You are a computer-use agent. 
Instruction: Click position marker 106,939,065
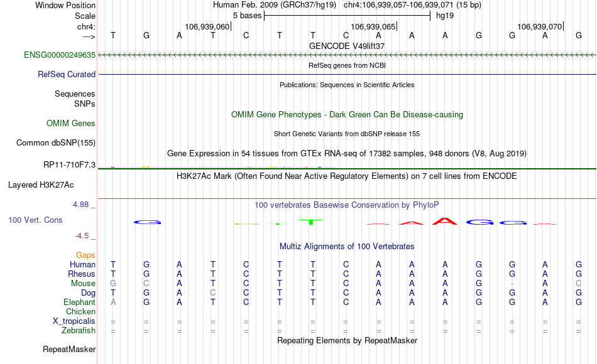coord(373,26)
